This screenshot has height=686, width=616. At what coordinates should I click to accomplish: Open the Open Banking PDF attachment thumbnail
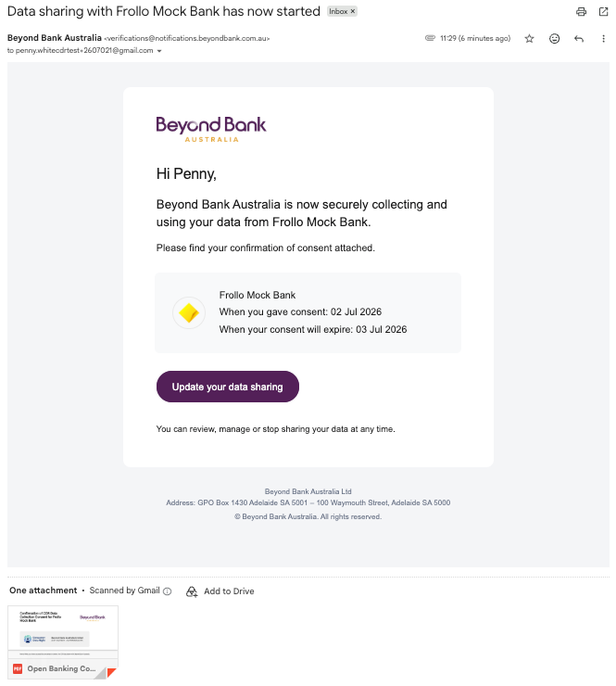pyautogui.click(x=63, y=642)
